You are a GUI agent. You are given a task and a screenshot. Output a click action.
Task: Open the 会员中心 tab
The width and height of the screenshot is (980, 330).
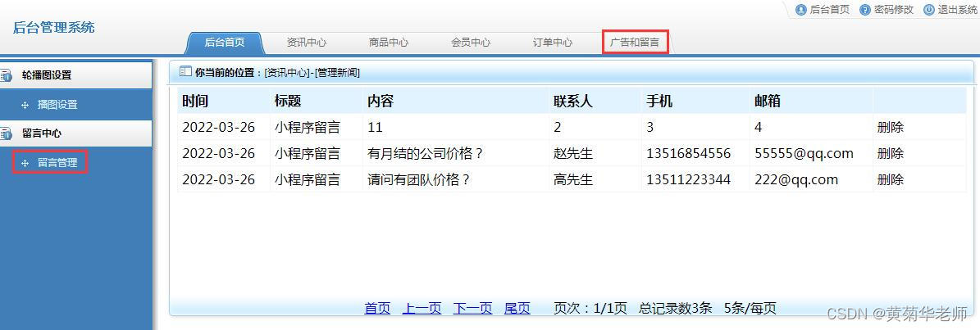(x=471, y=43)
